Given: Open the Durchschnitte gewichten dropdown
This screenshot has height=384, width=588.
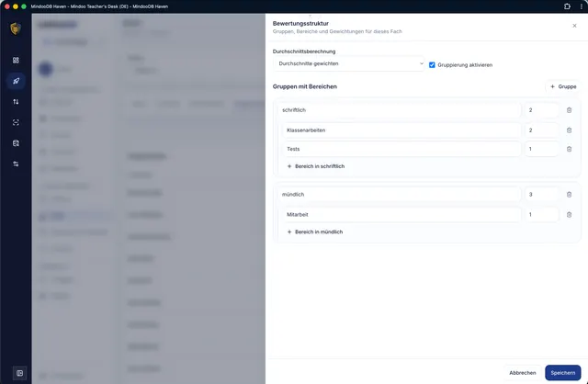Looking at the screenshot, I should pyautogui.click(x=349, y=63).
